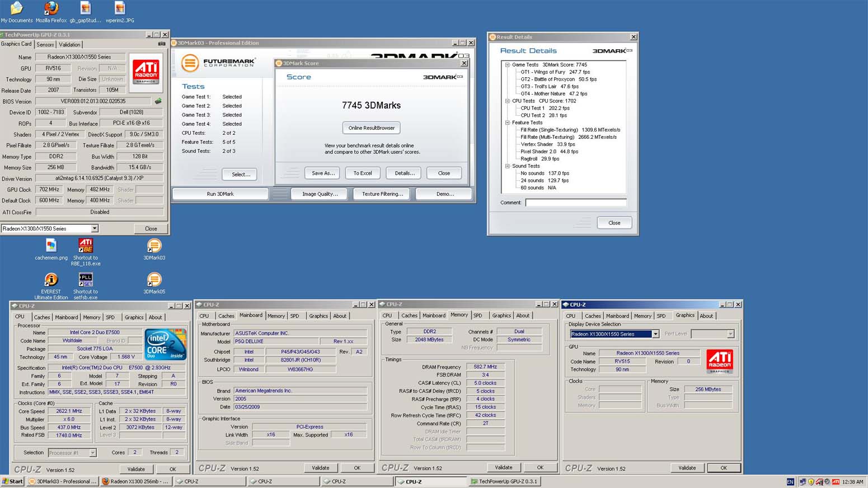This screenshot has width=868, height=488.
Task: Open the Display Device Selection dropdown
Action: [655, 334]
